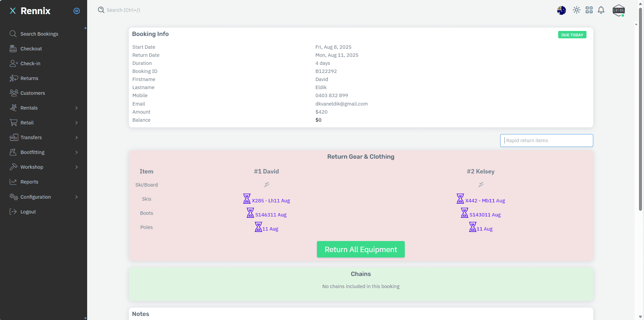This screenshot has width=644, height=320.
Task: Click mobile number 0403 832 899
Action: (x=332, y=95)
